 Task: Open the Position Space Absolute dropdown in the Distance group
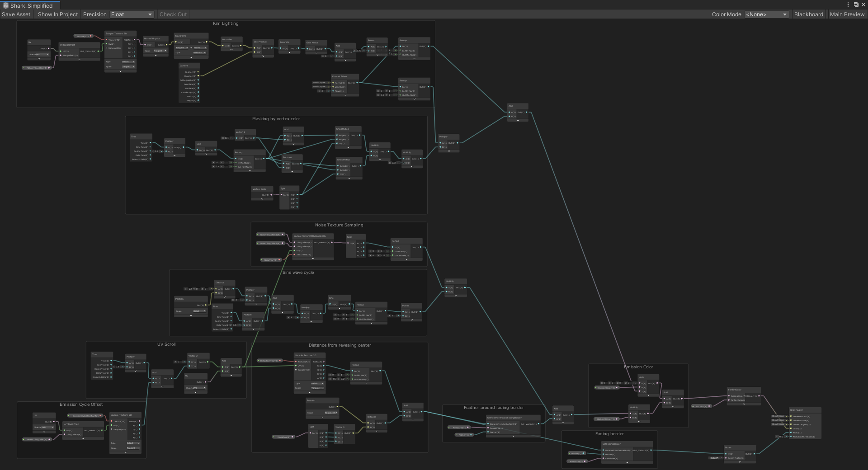click(331, 413)
